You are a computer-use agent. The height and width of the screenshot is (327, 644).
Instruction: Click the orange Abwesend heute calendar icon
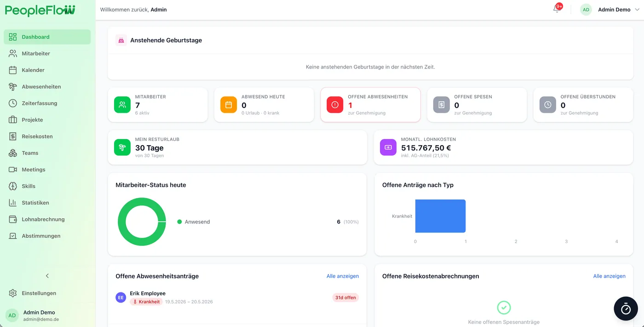[229, 105]
